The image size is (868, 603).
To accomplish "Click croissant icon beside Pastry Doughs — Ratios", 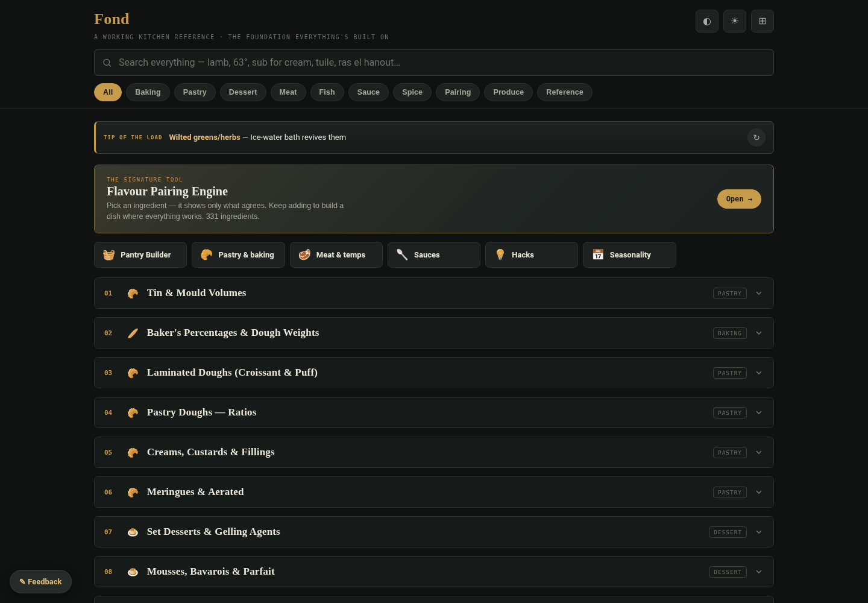I will pyautogui.click(x=133, y=412).
